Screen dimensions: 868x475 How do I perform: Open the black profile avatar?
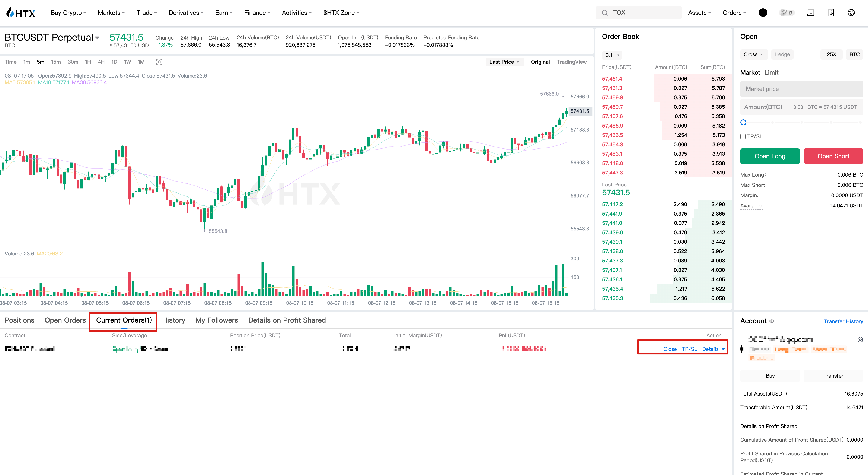pyautogui.click(x=763, y=12)
